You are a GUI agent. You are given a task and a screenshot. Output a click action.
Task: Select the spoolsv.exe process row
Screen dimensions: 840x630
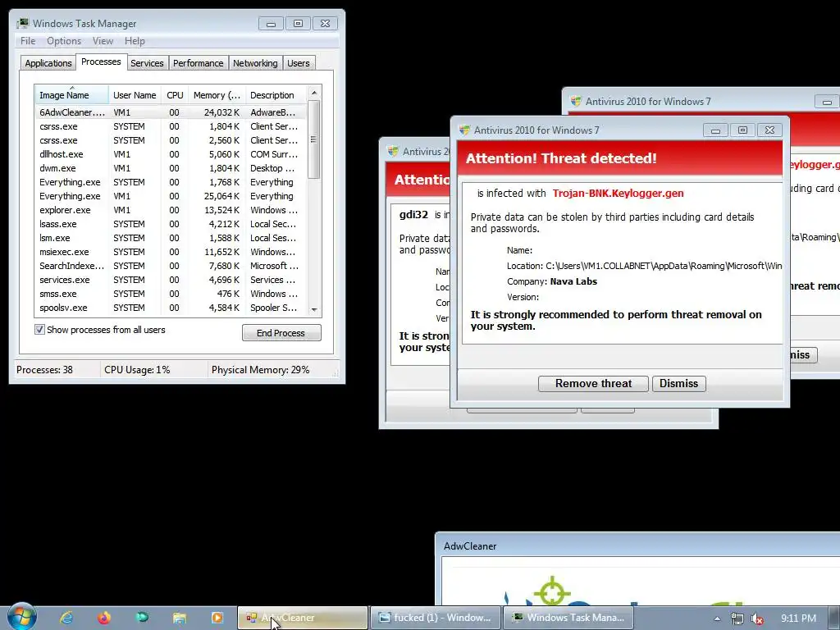171,308
